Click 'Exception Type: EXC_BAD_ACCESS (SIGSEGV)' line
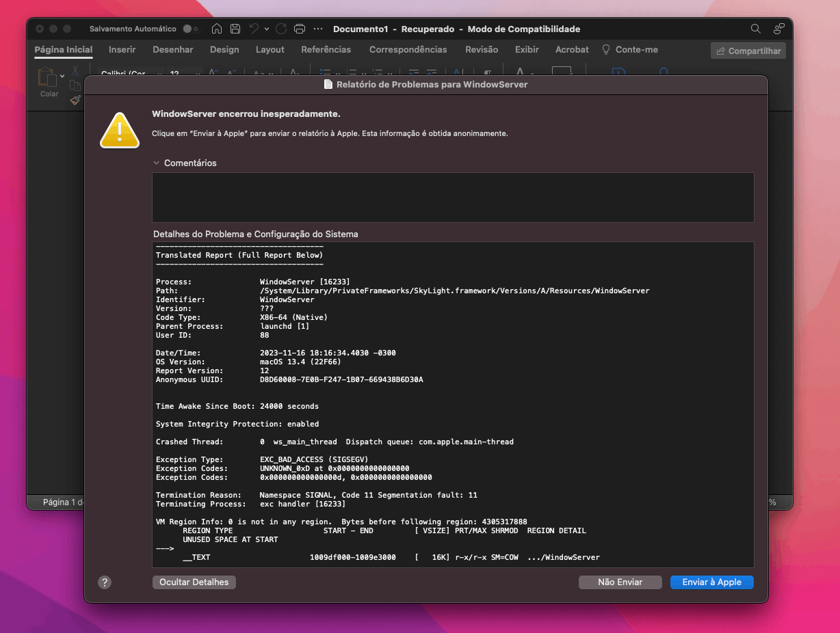 click(x=262, y=459)
